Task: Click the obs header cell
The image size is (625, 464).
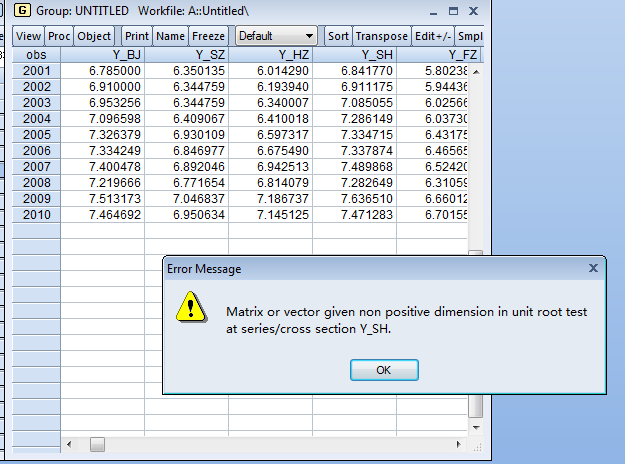Action: point(36,55)
